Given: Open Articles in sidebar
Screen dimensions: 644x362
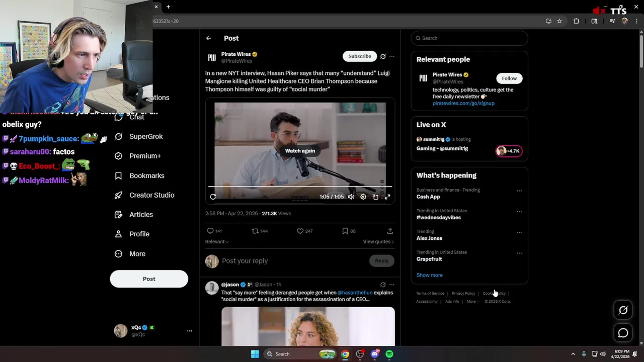Looking at the screenshot, I should tap(134, 215).
